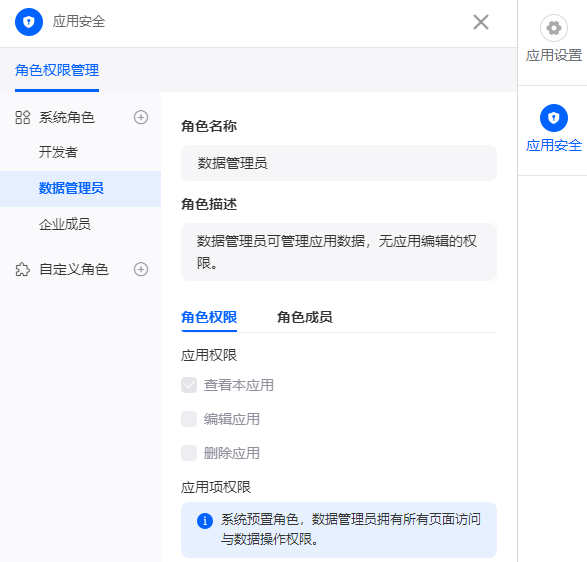Select the 应用安全 shield icon in right sidebar

coord(554,118)
